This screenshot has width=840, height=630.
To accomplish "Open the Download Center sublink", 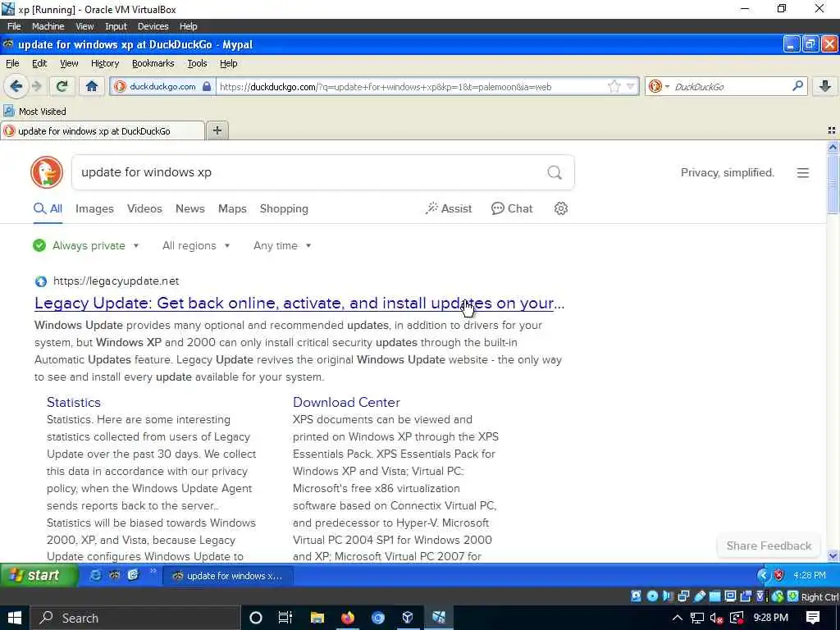I will tap(346, 402).
